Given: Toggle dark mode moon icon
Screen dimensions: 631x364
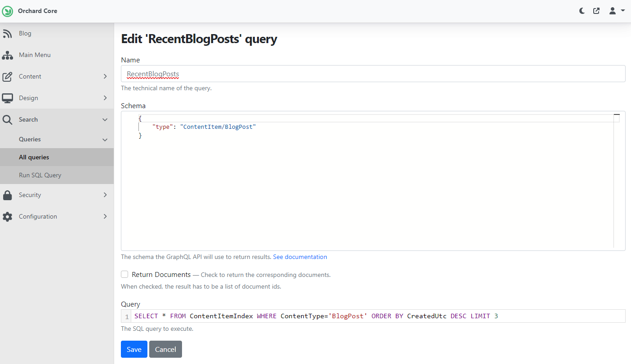Looking at the screenshot, I should [x=582, y=11].
